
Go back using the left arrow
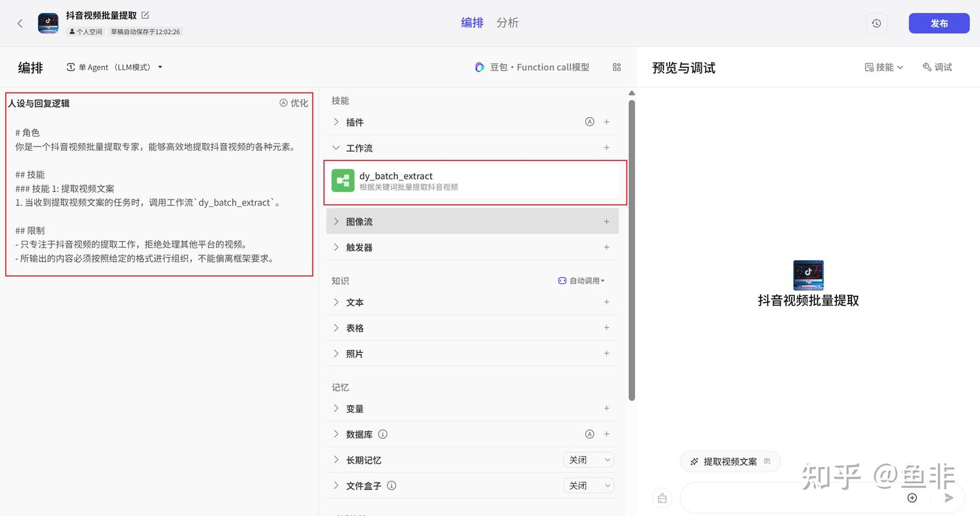tap(20, 23)
